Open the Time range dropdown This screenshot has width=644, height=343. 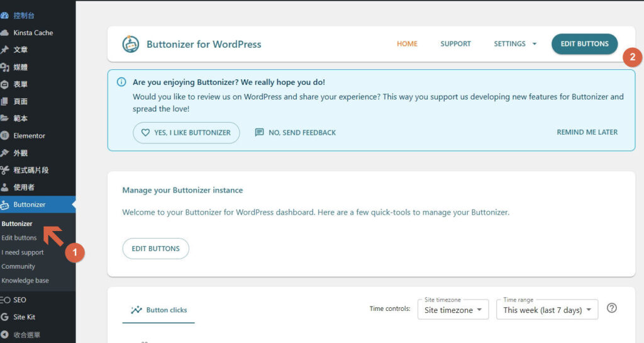tap(547, 310)
